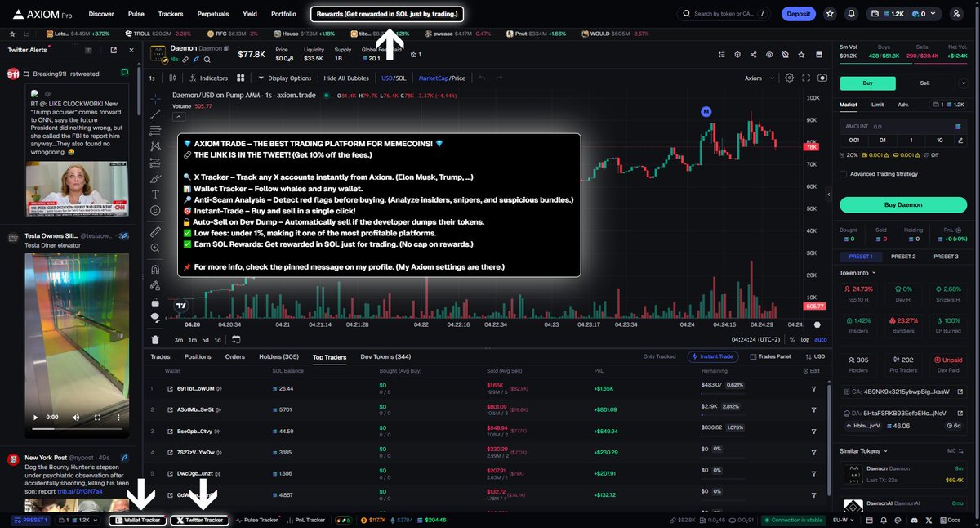Switch chart to USD/SOL toggle
980x528 pixels.
click(394, 78)
